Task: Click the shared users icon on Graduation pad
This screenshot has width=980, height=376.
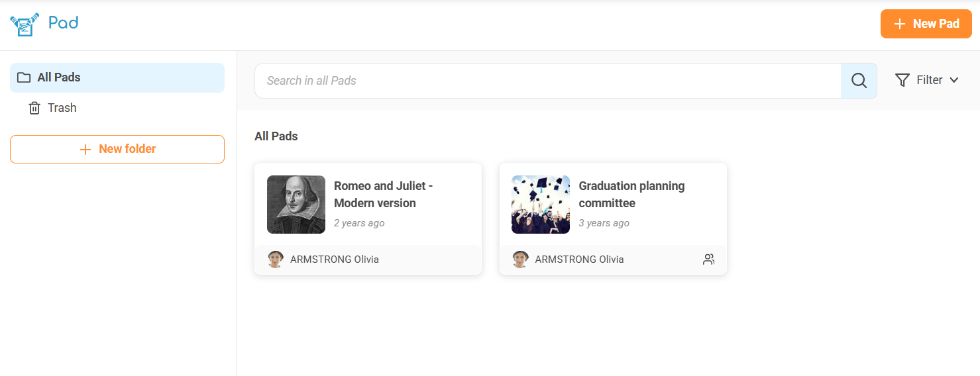Action: point(708,259)
